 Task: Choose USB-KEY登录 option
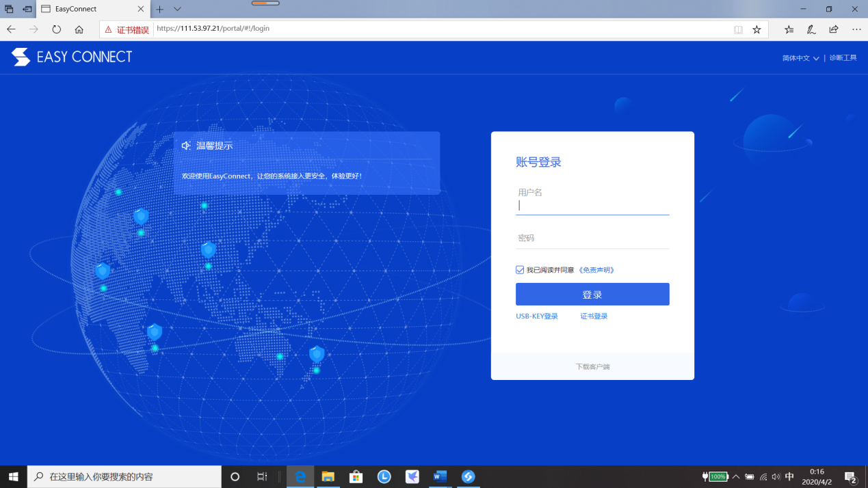click(x=537, y=316)
